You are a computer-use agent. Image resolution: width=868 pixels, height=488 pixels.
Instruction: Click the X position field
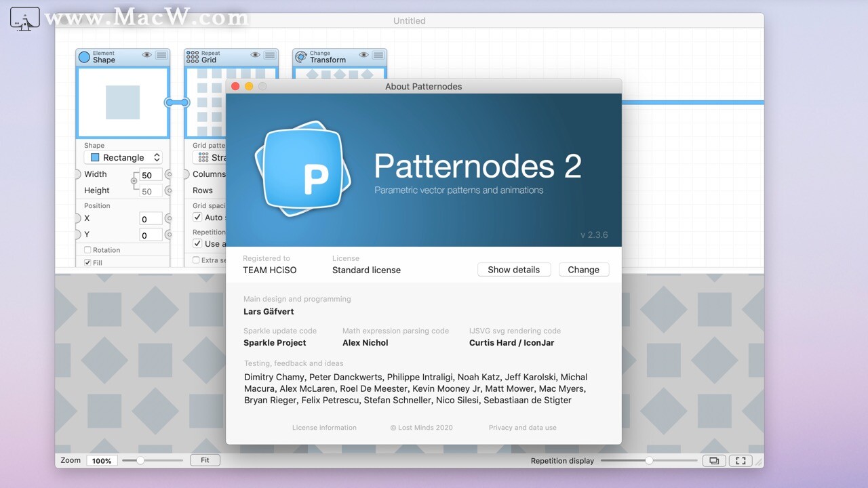point(151,218)
